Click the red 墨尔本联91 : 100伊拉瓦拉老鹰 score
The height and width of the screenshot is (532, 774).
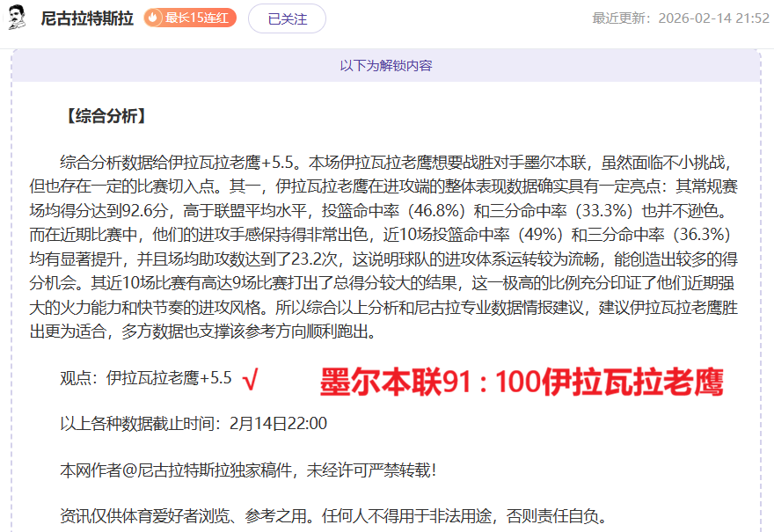tap(521, 383)
